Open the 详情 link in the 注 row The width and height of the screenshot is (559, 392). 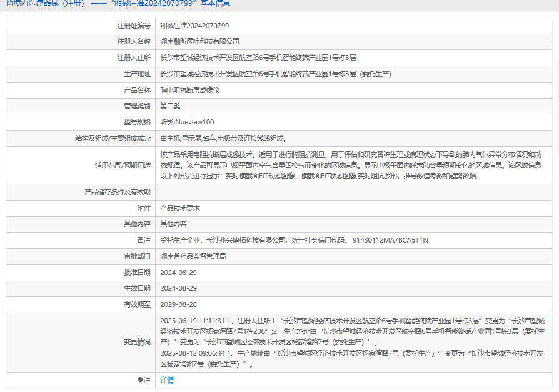(167, 380)
